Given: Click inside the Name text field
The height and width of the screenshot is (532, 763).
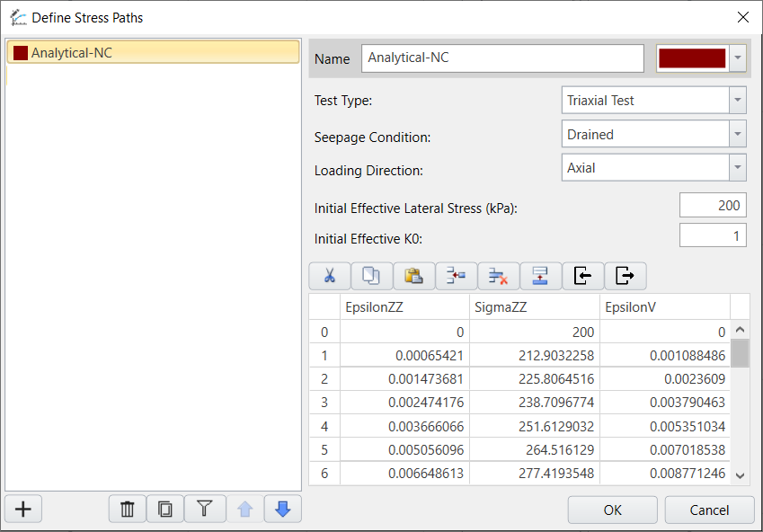Looking at the screenshot, I should click(501, 58).
